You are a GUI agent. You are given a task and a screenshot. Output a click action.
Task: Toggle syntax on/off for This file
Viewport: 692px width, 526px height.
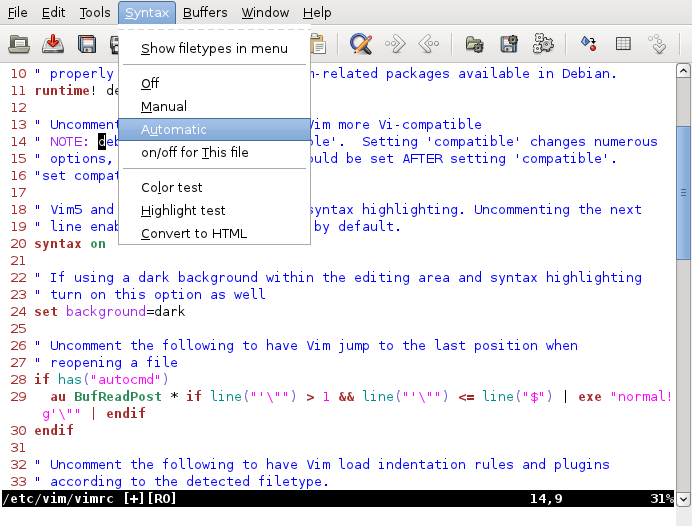(194, 153)
